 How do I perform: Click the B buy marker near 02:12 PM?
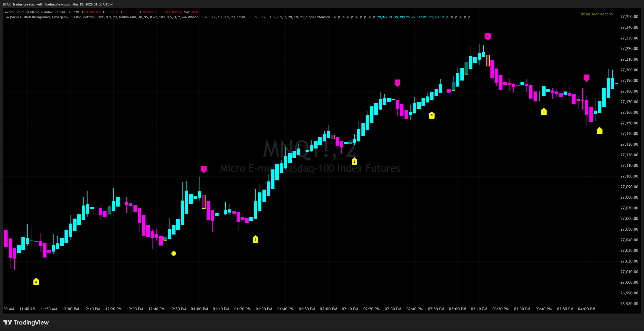pyautogui.click(x=354, y=161)
